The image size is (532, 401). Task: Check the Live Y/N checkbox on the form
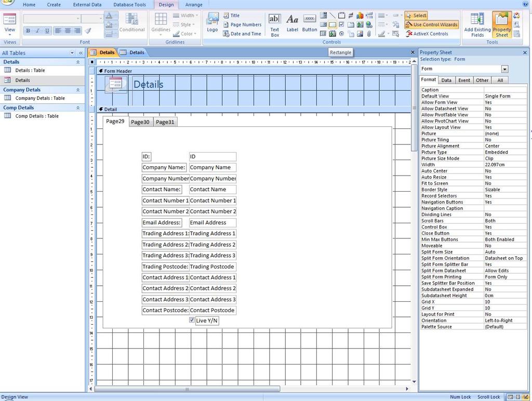[192, 320]
